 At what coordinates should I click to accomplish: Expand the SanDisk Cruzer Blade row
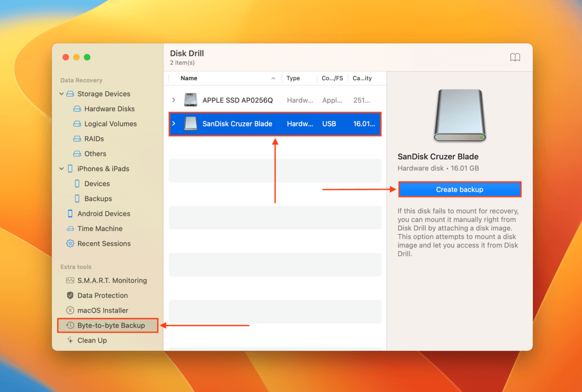coord(174,124)
